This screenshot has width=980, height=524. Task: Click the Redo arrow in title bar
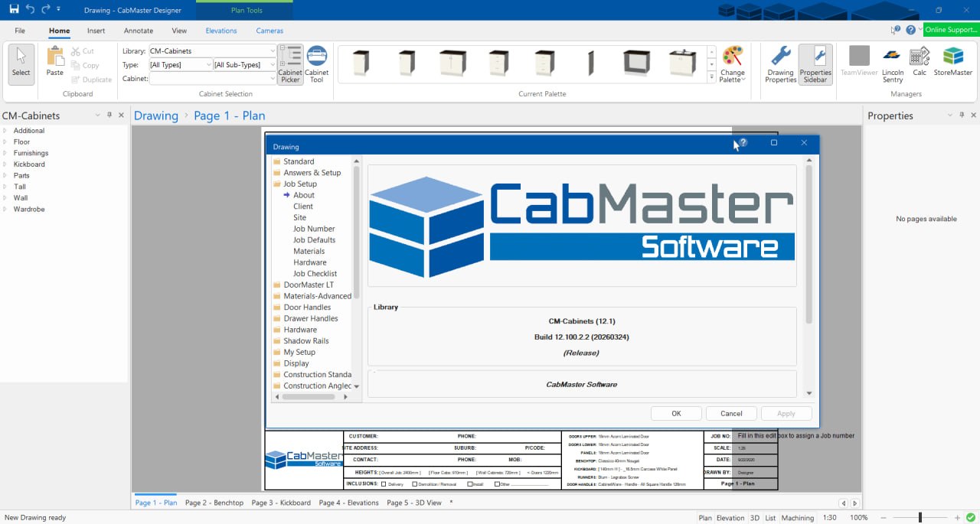tap(46, 9)
